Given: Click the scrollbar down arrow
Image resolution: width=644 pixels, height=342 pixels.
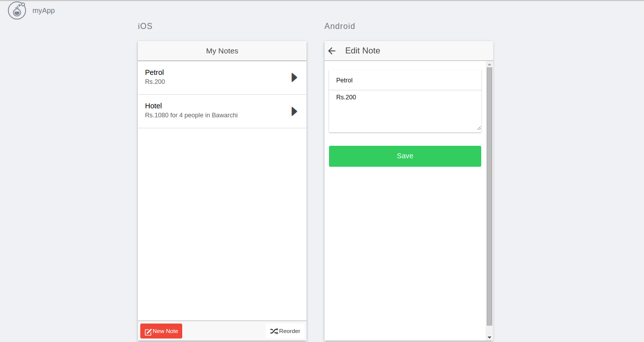Looking at the screenshot, I should pos(489,338).
